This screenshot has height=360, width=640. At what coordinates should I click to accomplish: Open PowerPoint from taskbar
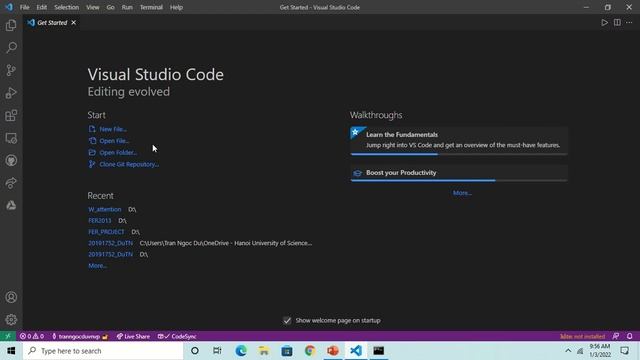point(333,351)
